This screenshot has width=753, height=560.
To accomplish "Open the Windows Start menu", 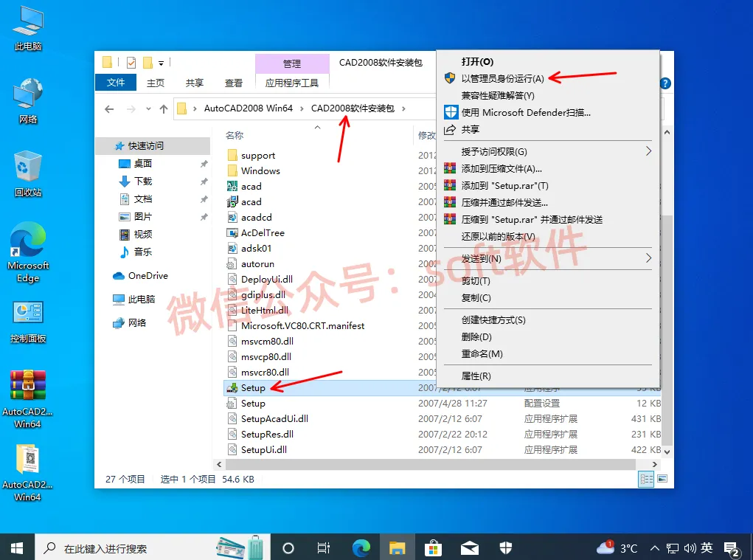I will pyautogui.click(x=17, y=547).
